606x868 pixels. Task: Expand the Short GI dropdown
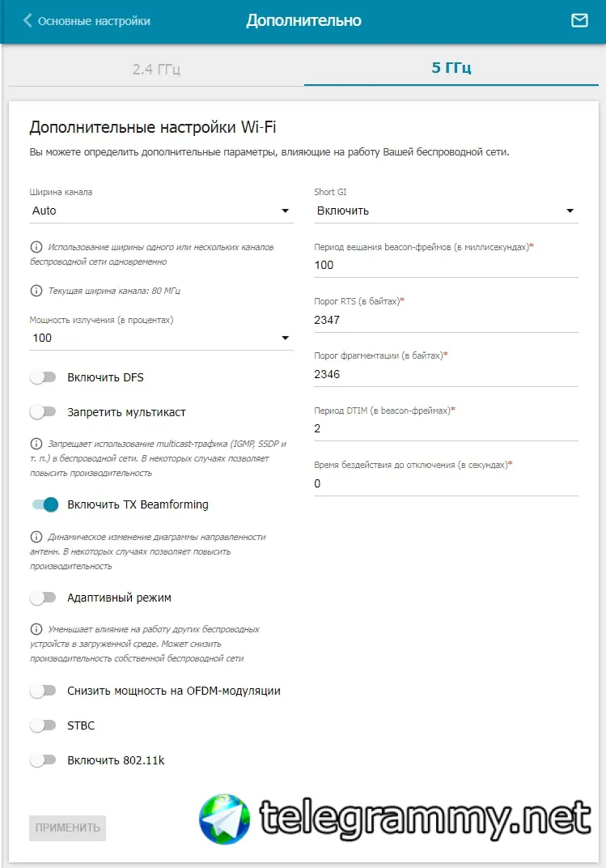pos(446,211)
